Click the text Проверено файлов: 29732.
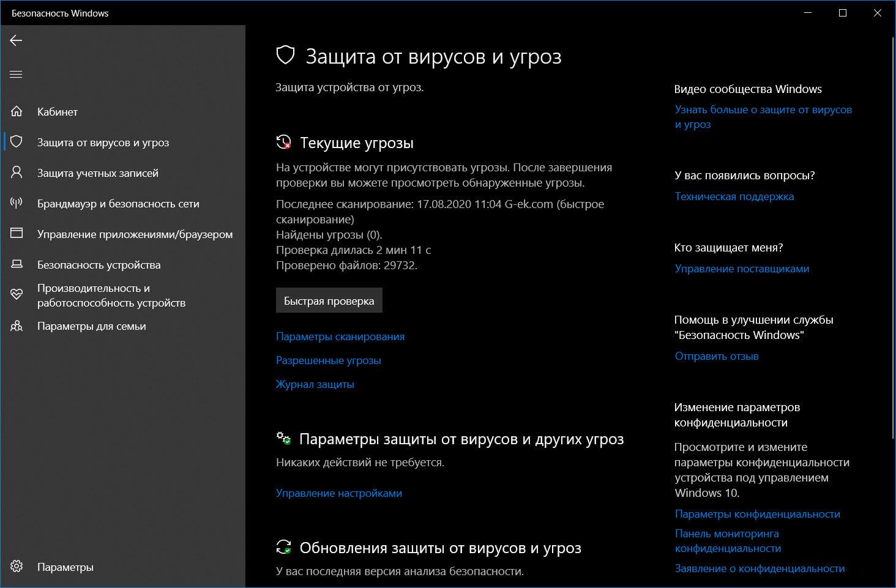This screenshot has height=588, width=896. (x=346, y=266)
